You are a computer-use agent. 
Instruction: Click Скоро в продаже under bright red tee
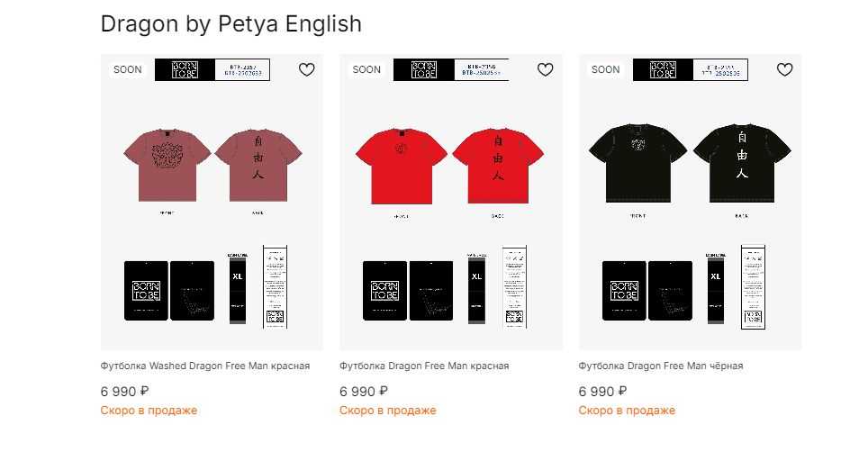[388, 411]
